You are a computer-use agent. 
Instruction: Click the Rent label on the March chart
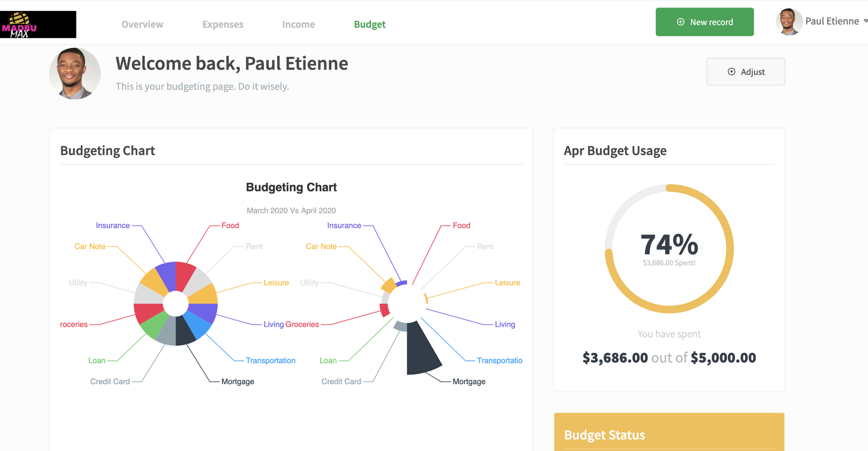(254, 246)
